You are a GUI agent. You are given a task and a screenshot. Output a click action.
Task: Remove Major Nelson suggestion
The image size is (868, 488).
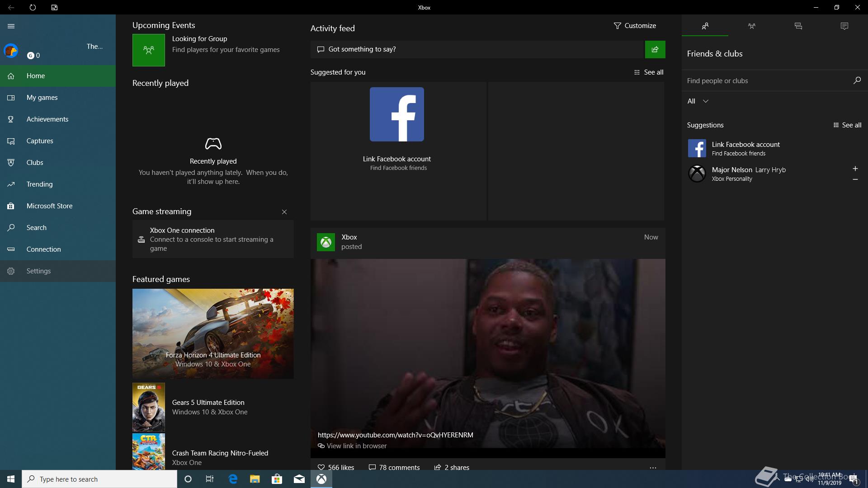click(855, 179)
